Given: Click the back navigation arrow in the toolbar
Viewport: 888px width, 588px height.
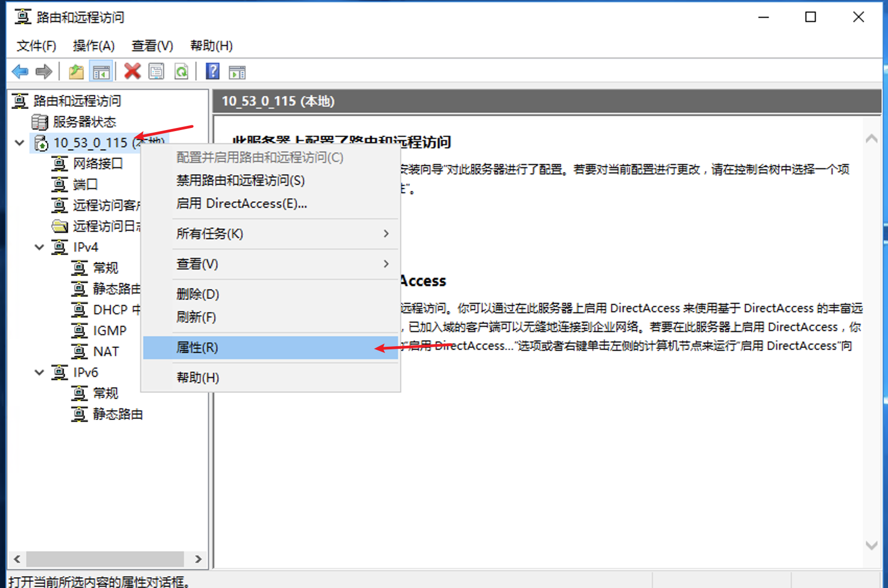Looking at the screenshot, I should 20,71.
